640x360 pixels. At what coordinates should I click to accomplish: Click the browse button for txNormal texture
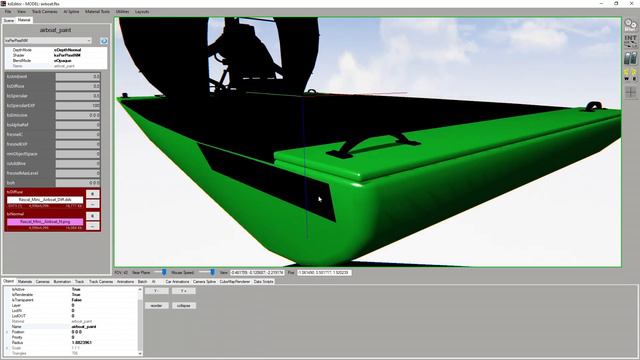coord(93,216)
